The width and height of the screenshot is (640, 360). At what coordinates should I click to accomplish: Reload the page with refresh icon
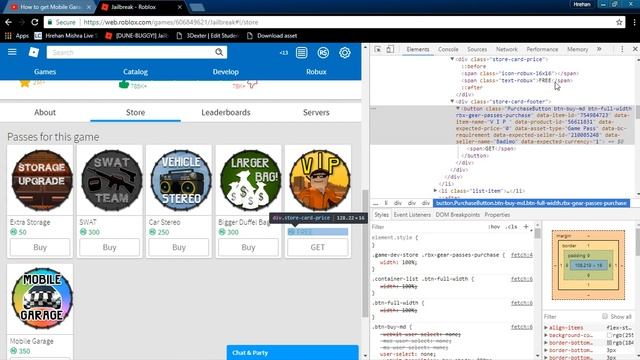click(35, 22)
